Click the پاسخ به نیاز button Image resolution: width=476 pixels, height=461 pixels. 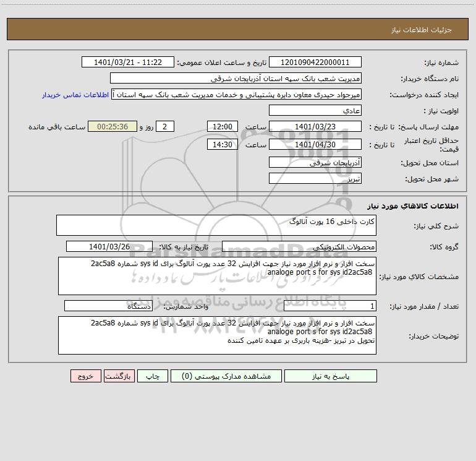tap(330, 376)
